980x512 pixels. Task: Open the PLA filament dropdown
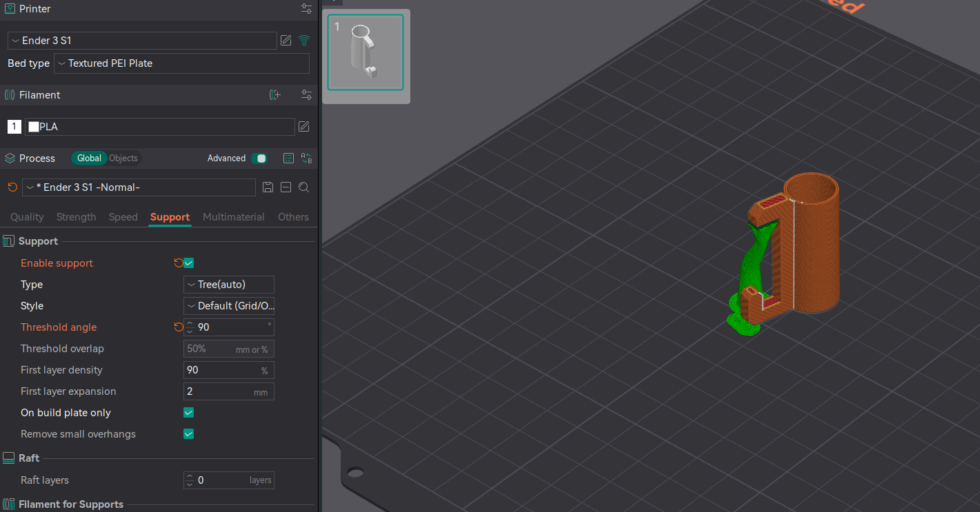(x=160, y=127)
